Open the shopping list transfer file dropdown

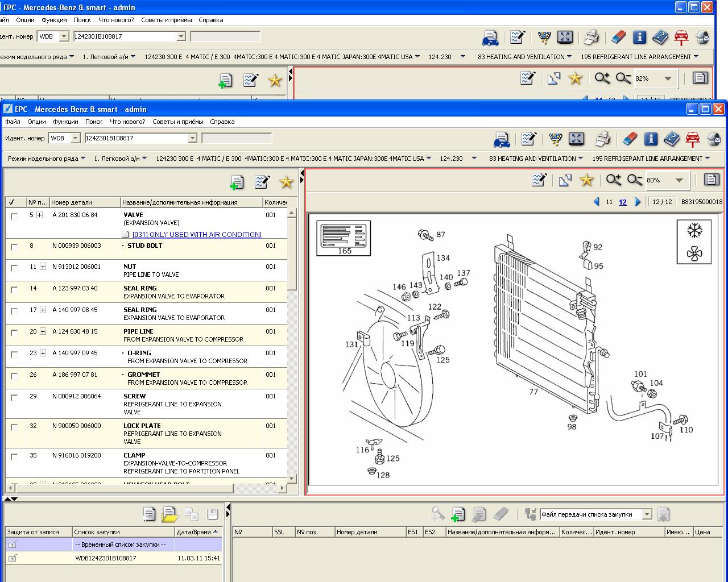pos(647,514)
